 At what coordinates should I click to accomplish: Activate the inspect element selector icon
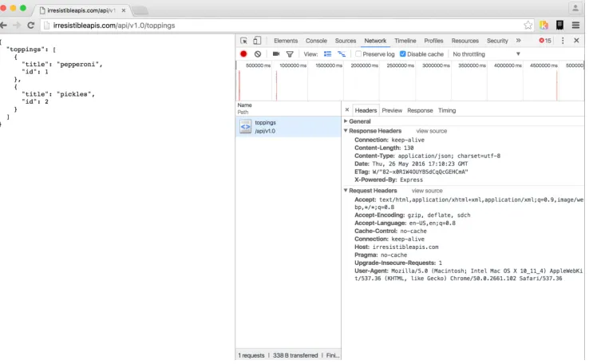[x=243, y=41]
